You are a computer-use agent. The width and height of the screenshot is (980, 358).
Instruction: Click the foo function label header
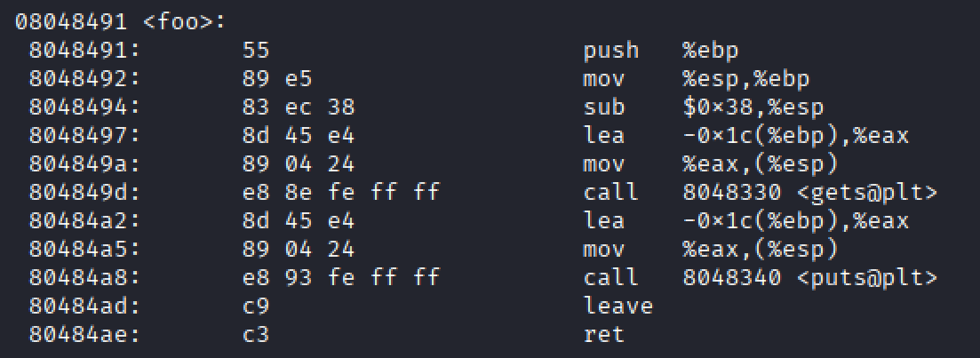[x=120, y=22]
